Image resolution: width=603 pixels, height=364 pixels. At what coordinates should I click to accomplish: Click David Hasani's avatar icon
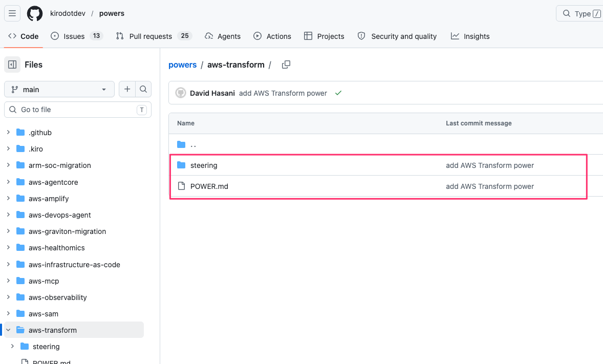tap(180, 93)
